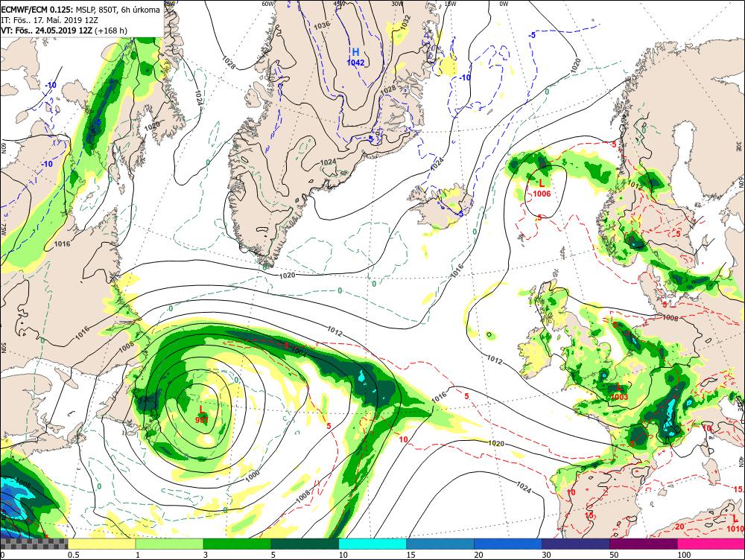745x560 pixels.
Task: Click the '981' Atlantic low pressure value
Action: [x=202, y=419]
